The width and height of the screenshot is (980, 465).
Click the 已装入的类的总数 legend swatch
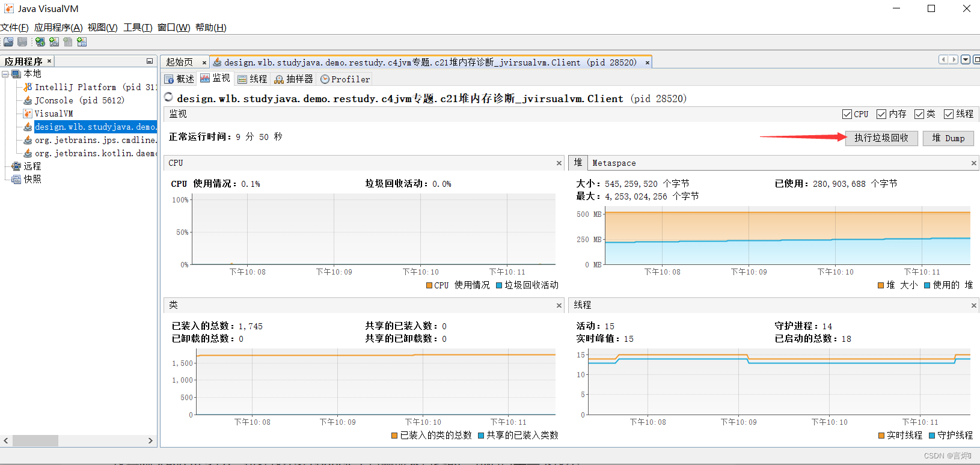point(394,436)
